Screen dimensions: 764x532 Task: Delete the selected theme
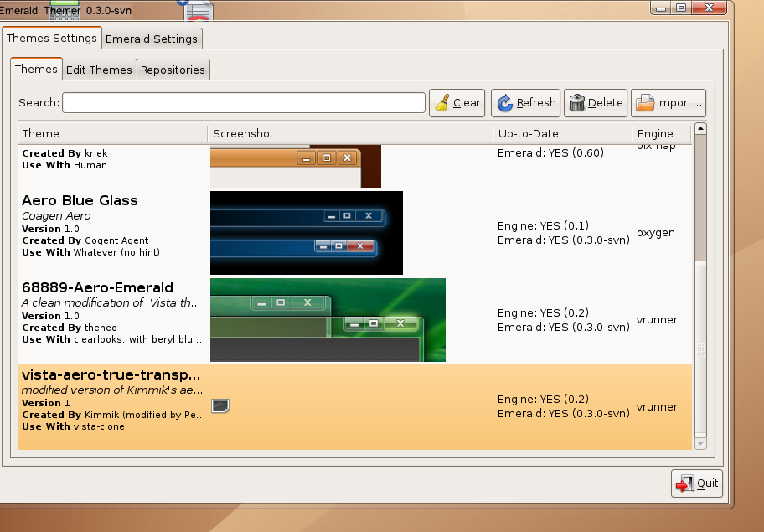pos(596,103)
